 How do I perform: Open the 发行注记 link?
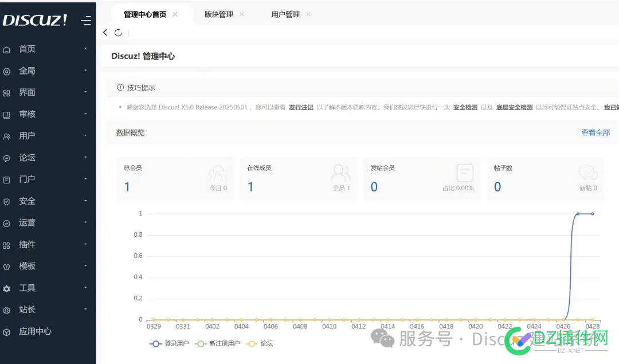pos(301,107)
